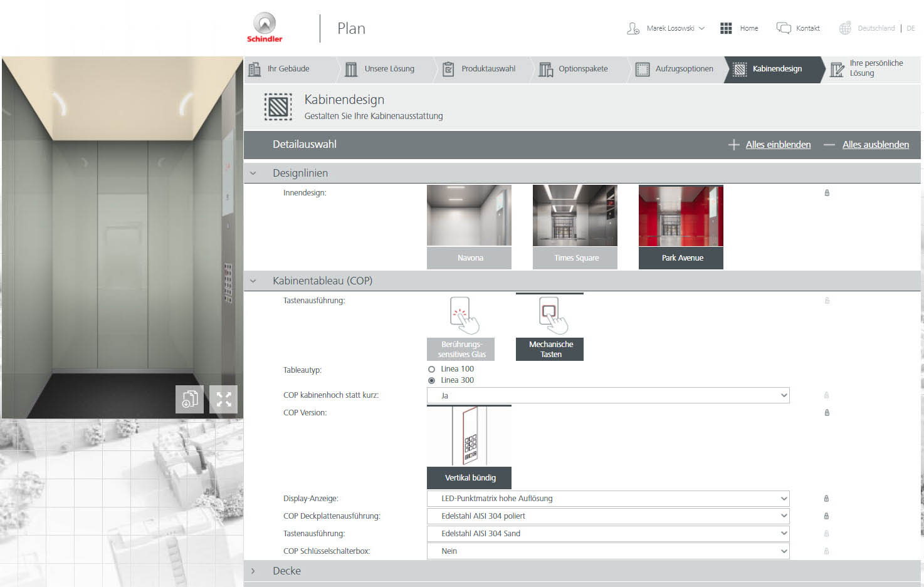Open the Display-Anzeige dropdown
Viewport: 924px width, 587px height.
(x=607, y=499)
